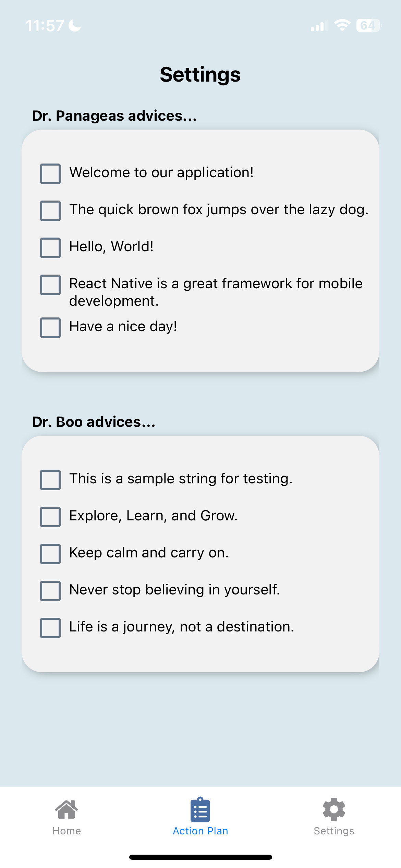The width and height of the screenshot is (401, 868).
Task: Tap the Wi-Fi status icon
Action: [x=342, y=26]
